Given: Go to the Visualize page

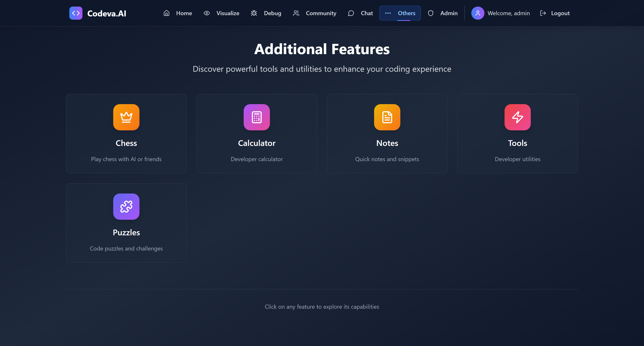Looking at the screenshot, I should (x=227, y=13).
